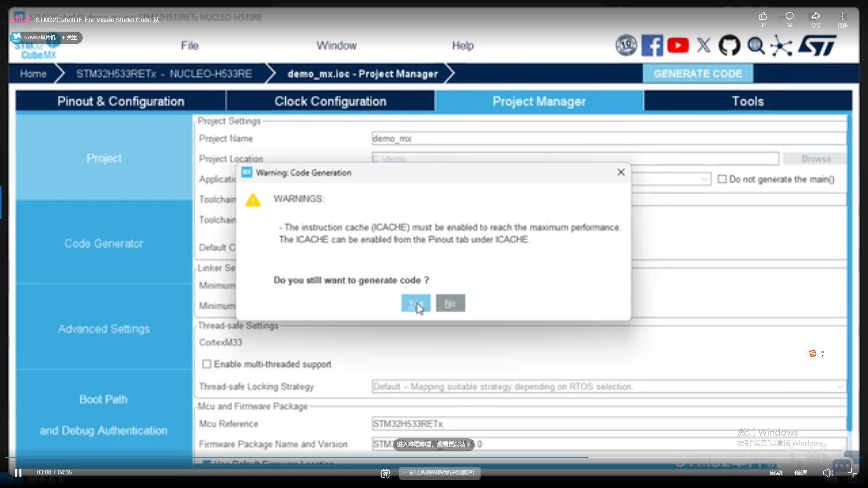Check 'Do not generate the main()' checkbox
The image size is (868, 488).
pyautogui.click(x=722, y=179)
